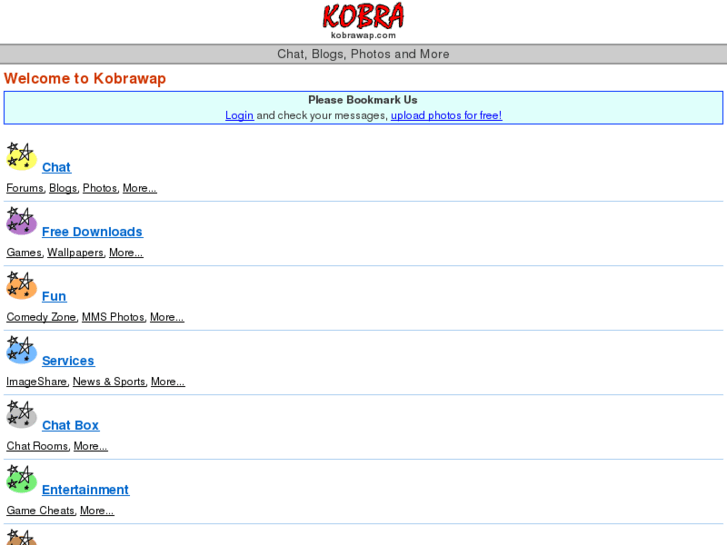Click More... after Wallpapers

pyautogui.click(x=126, y=253)
